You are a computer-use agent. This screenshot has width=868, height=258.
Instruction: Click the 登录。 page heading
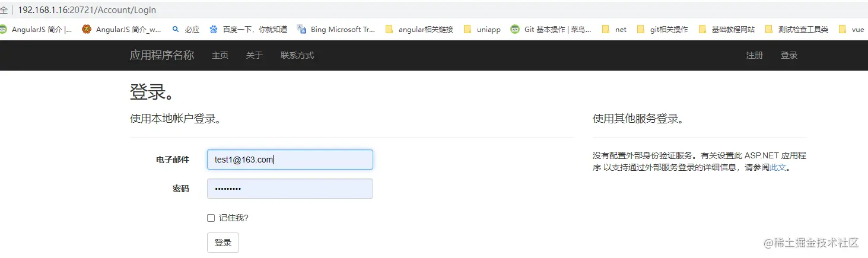click(152, 93)
